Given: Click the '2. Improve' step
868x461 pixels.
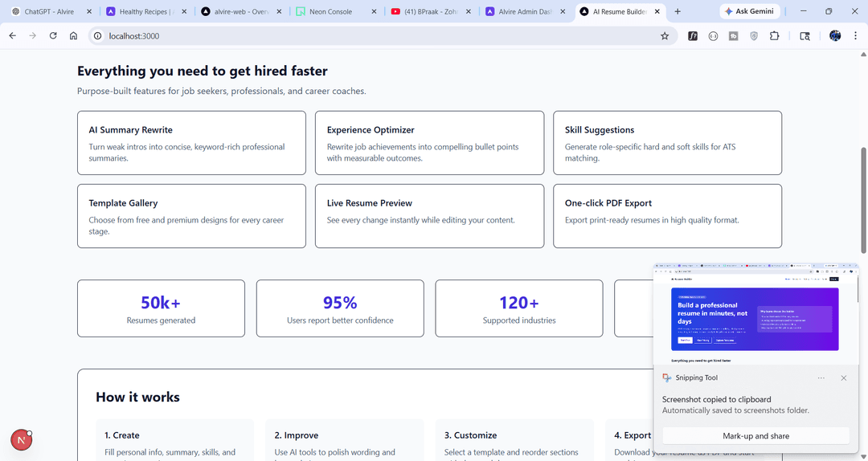Looking at the screenshot, I should (344, 440).
